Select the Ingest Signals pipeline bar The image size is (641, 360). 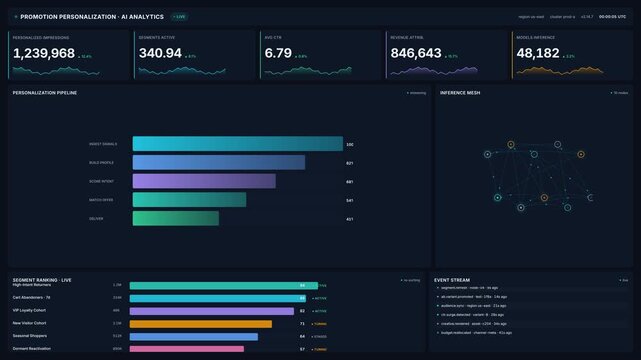click(238, 144)
